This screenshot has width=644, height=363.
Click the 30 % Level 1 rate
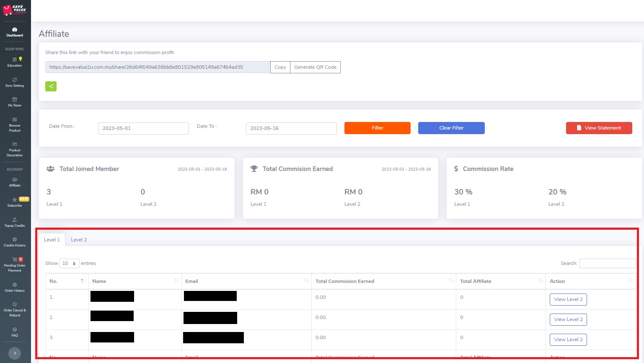coord(463,192)
